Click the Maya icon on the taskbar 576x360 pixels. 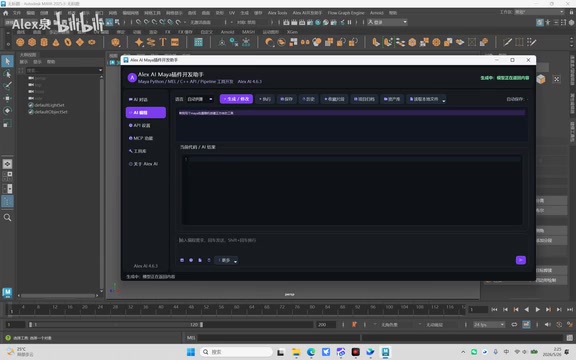[x=385, y=352]
